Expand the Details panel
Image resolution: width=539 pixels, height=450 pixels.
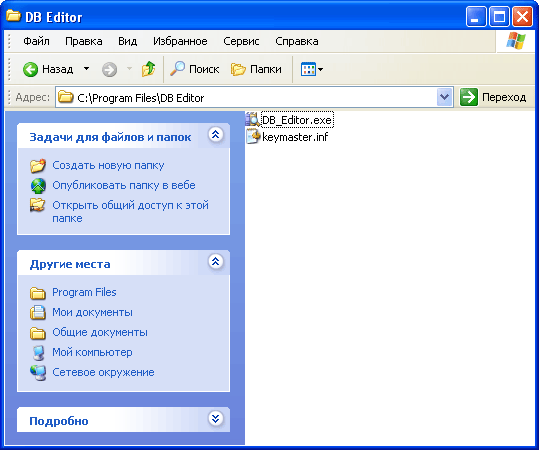point(216,418)
